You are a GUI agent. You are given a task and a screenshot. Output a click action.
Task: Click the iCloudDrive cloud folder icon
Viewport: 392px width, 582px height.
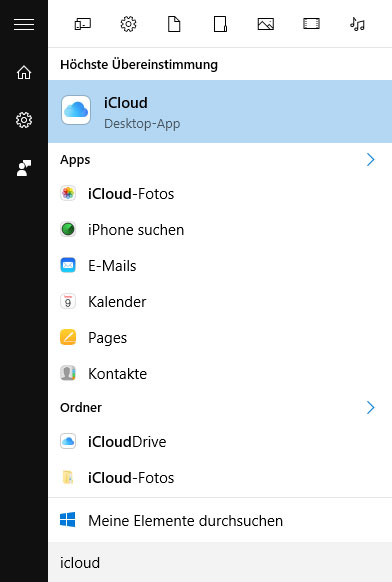coord(68,441)
